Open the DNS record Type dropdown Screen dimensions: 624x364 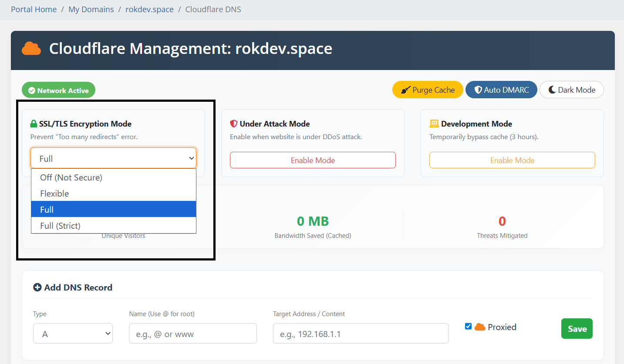(x=73, y=333)
